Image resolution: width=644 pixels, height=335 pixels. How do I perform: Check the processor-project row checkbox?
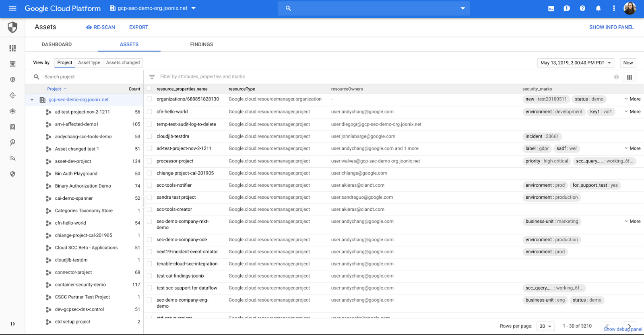(x=150, y=161)
